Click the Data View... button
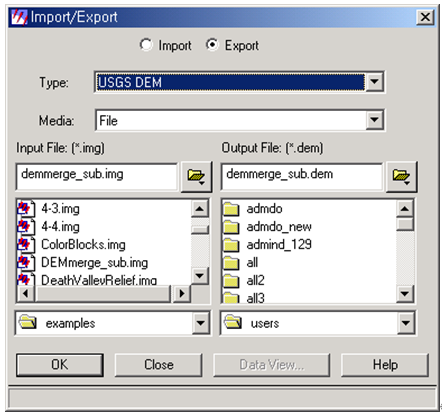The width and height of the screenshot is (442, 412). 271,365
